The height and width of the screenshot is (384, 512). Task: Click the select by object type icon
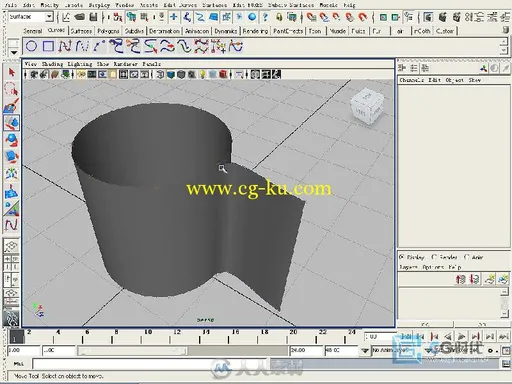tap(131, 17)
